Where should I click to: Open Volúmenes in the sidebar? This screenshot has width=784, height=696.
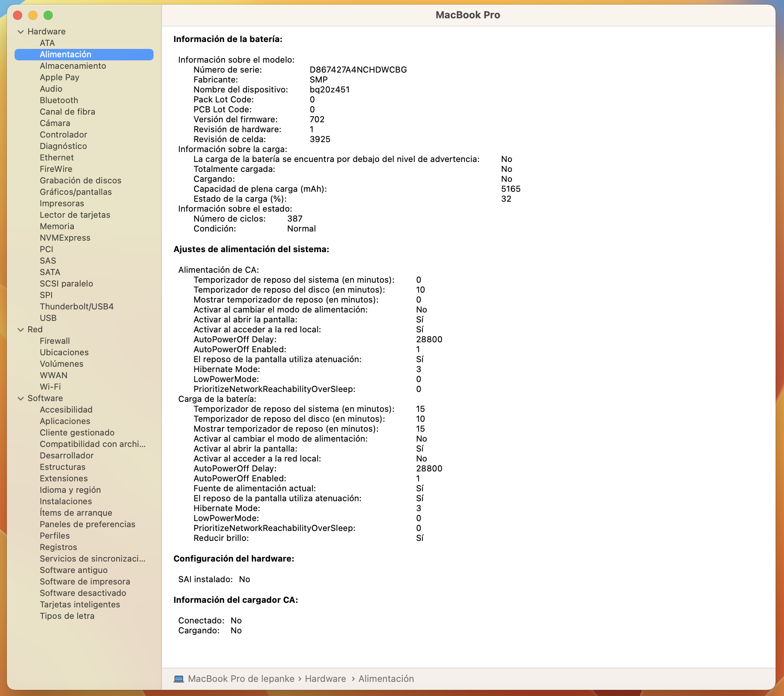pyautogui.click(x=62, y=364)
